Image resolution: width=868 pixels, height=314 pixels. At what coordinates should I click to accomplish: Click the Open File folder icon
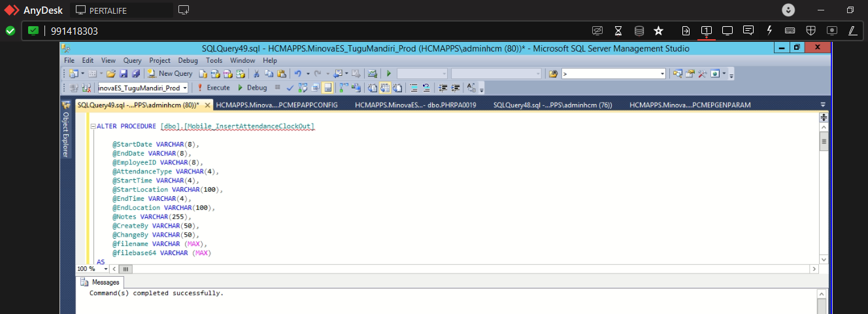(x=111, y=73)
